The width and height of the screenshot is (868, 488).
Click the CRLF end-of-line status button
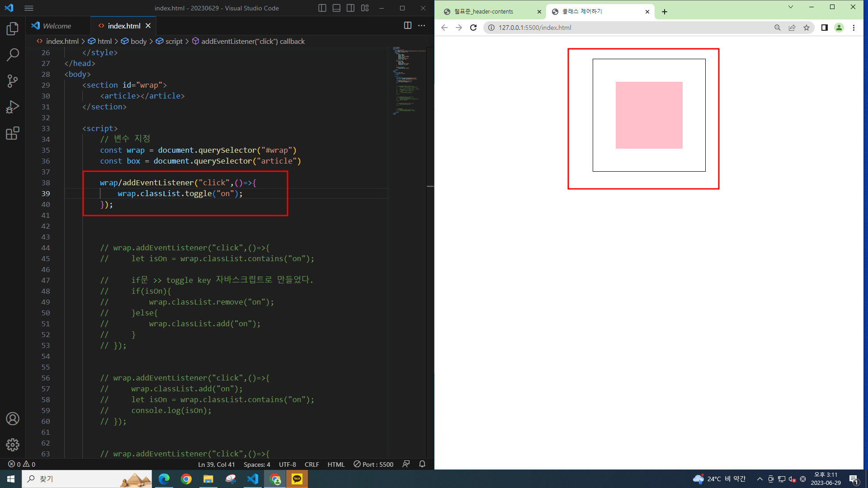point(311,464)
